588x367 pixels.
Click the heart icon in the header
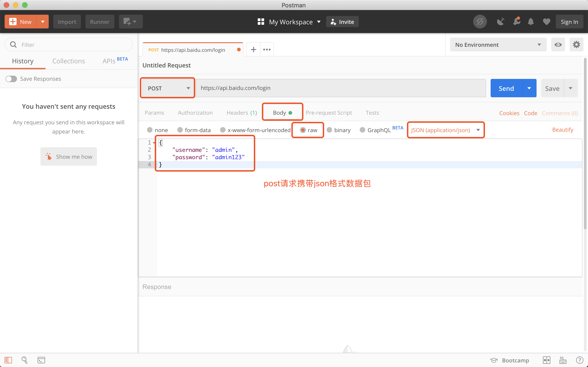tap(546, 21)
